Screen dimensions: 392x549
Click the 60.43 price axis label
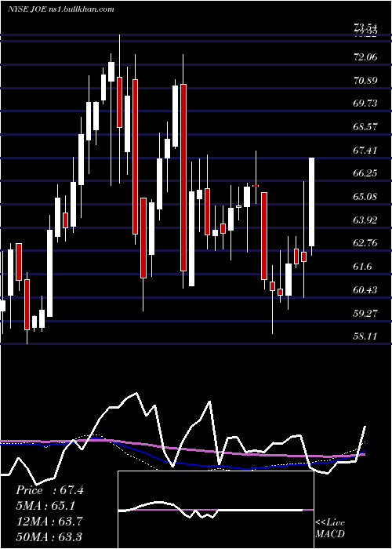point(365,289)
